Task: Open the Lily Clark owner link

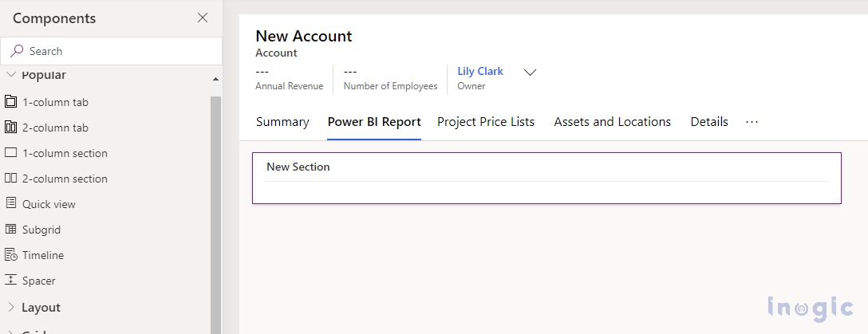Action: 480,71
